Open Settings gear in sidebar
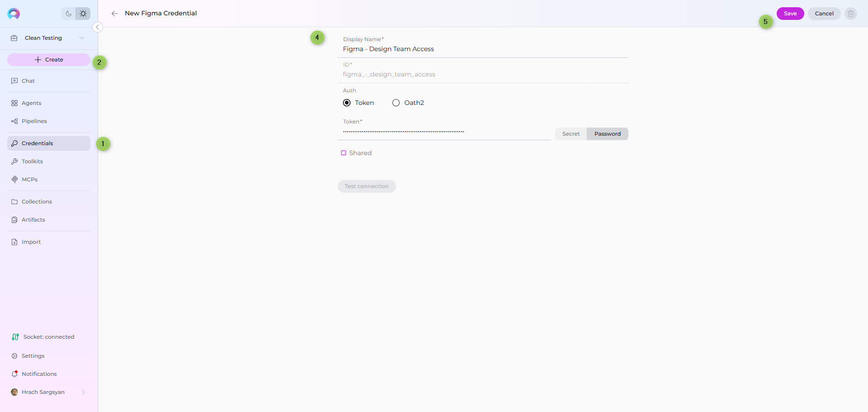Screen dimensions: 868x412 coord(14,356)
